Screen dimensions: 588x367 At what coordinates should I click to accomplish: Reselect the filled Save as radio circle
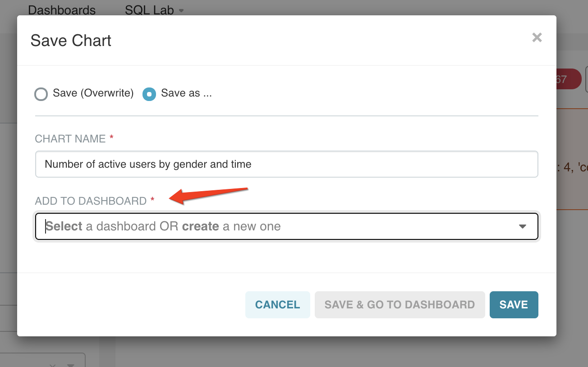[149, 94]
